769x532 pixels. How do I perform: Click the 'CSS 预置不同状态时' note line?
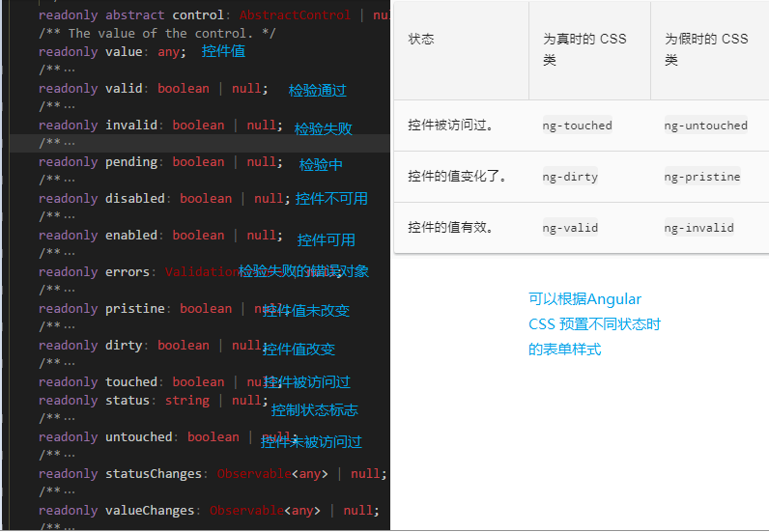coord(594,324)
